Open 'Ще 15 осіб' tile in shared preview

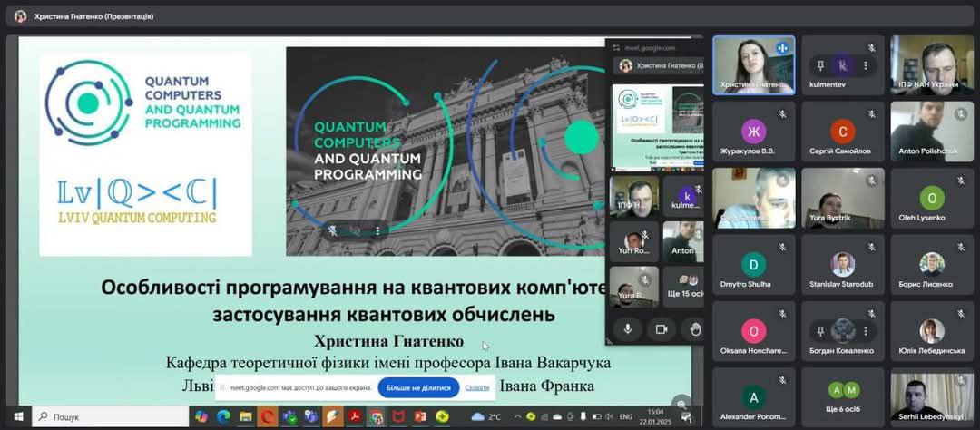pyautogui.click(x=683, y=287)
